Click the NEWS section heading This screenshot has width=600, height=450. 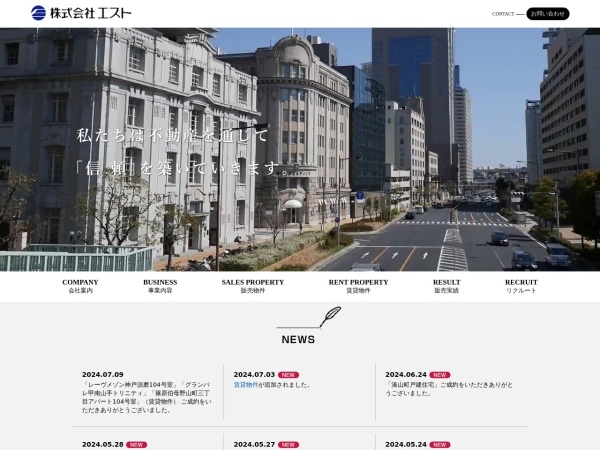298,339
